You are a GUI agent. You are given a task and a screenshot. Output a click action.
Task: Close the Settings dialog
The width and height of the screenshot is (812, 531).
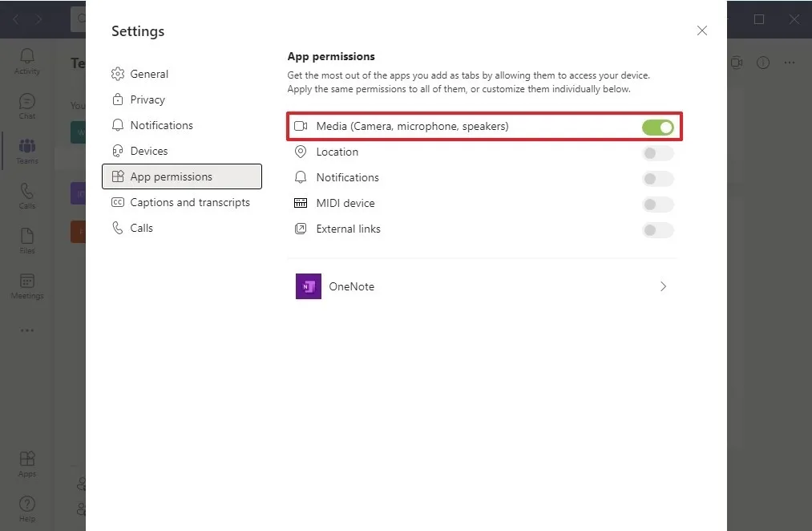click(701, 30)
